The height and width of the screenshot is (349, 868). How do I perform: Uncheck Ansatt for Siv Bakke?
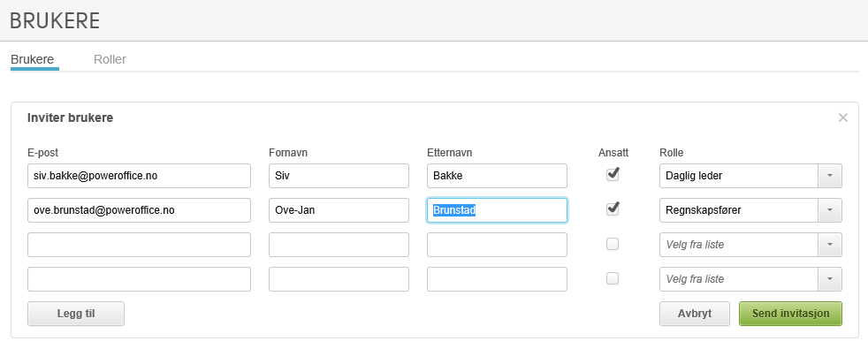[x=613, y=175]
